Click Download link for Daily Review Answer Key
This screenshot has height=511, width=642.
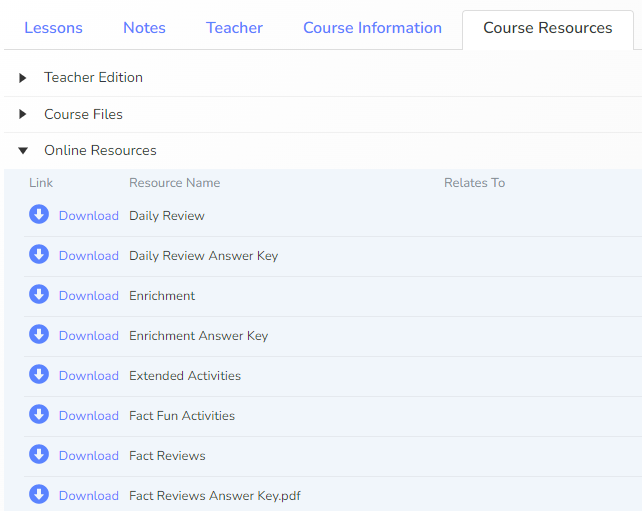(x=89, y=256)
